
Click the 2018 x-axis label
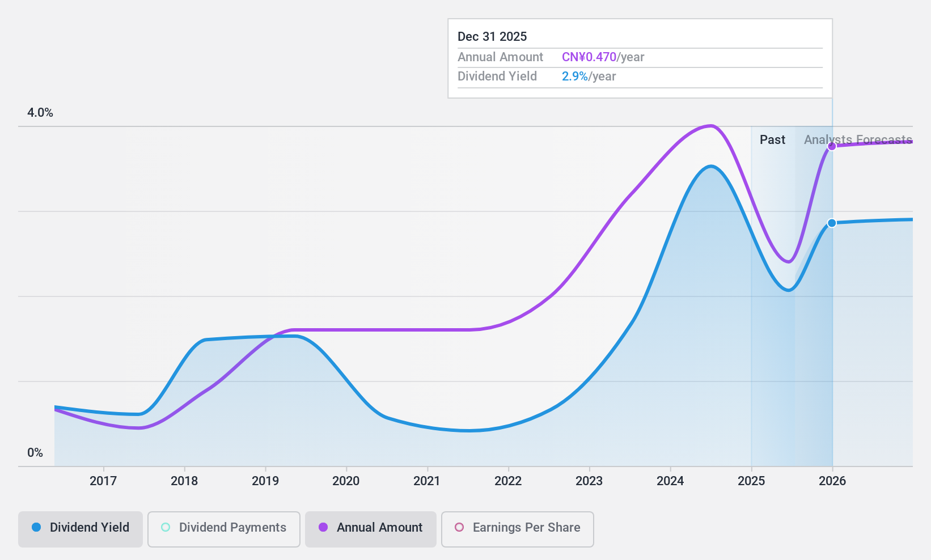coord(184,481)
